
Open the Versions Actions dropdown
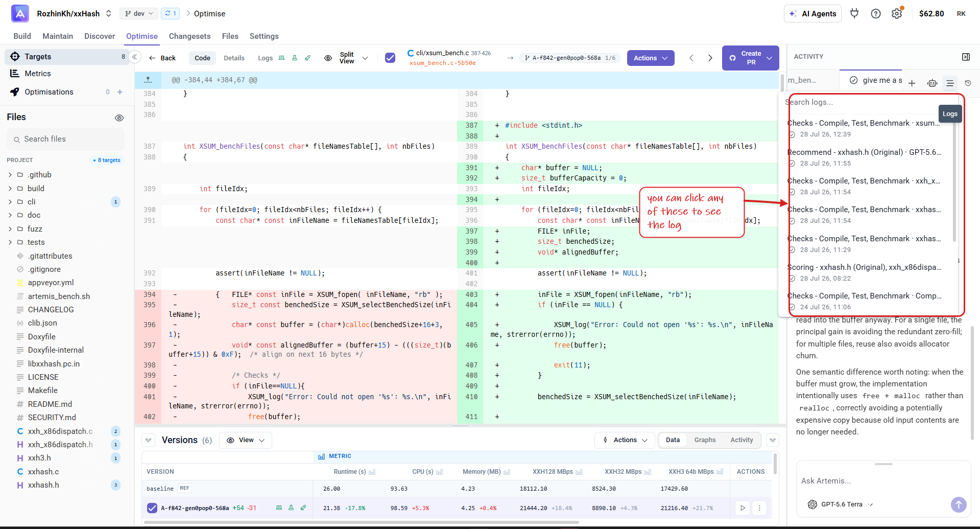tap(625, 440)
